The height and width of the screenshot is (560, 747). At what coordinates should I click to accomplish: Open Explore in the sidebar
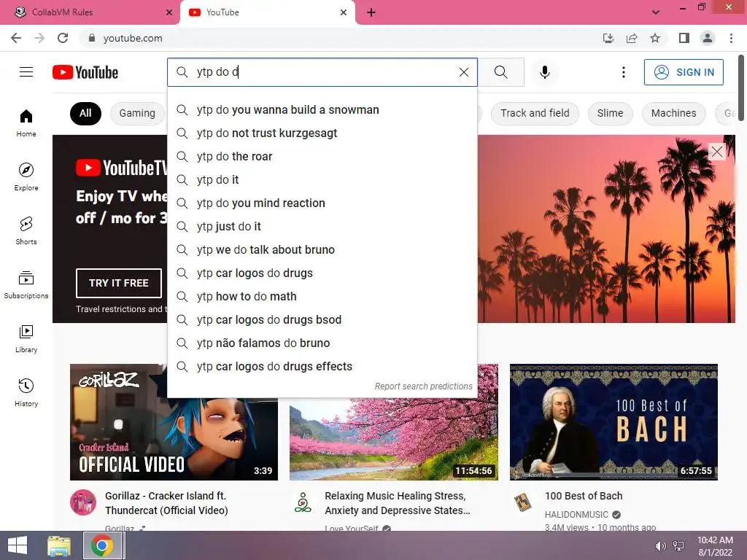pos(26,176)
